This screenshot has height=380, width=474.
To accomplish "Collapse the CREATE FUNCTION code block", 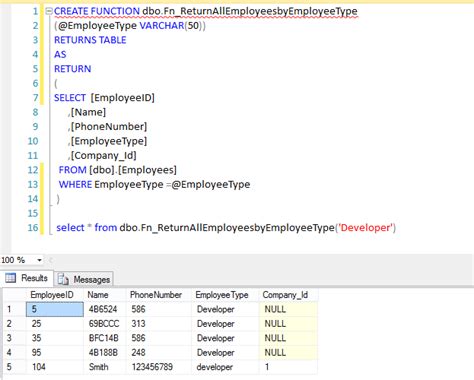I will tap(49, 11).
